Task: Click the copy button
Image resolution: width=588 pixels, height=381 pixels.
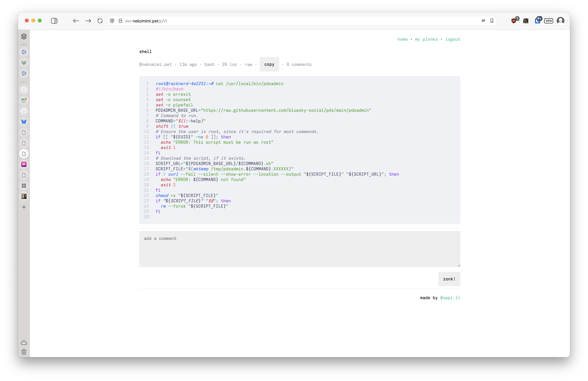Action: 269,65
